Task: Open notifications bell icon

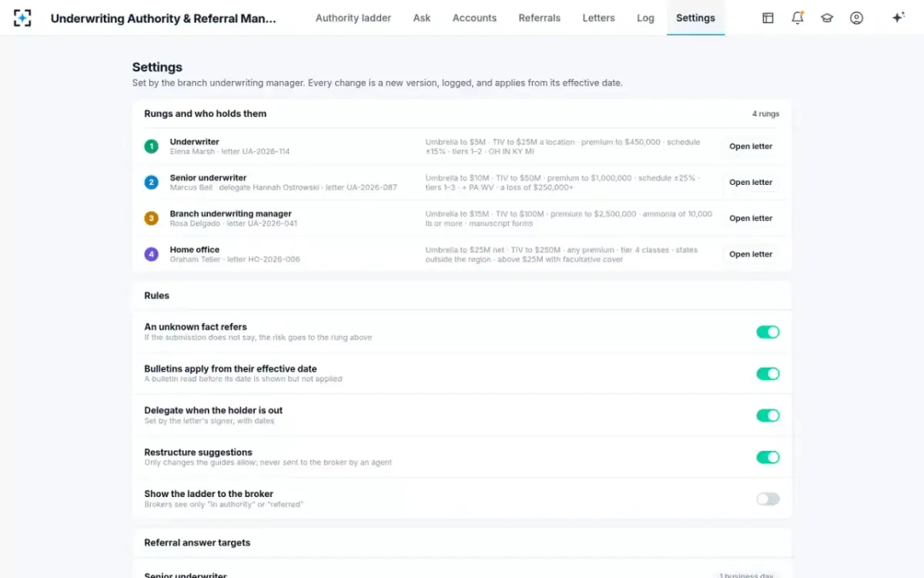Action: [x=798, y=18]
